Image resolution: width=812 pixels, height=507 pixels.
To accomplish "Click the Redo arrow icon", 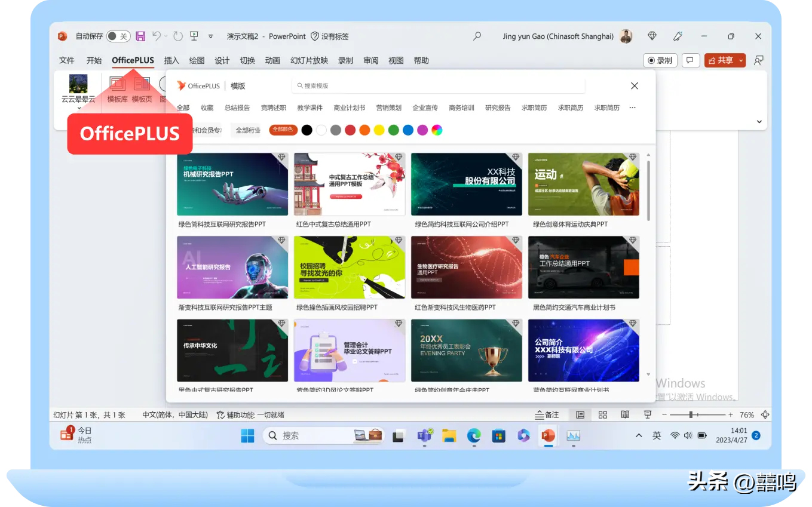I will coord(178,36).
